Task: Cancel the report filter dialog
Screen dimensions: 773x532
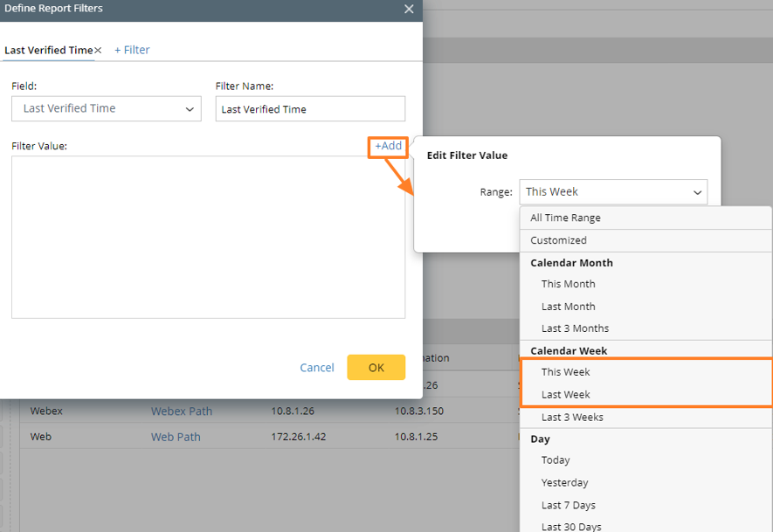Action: 317,367
